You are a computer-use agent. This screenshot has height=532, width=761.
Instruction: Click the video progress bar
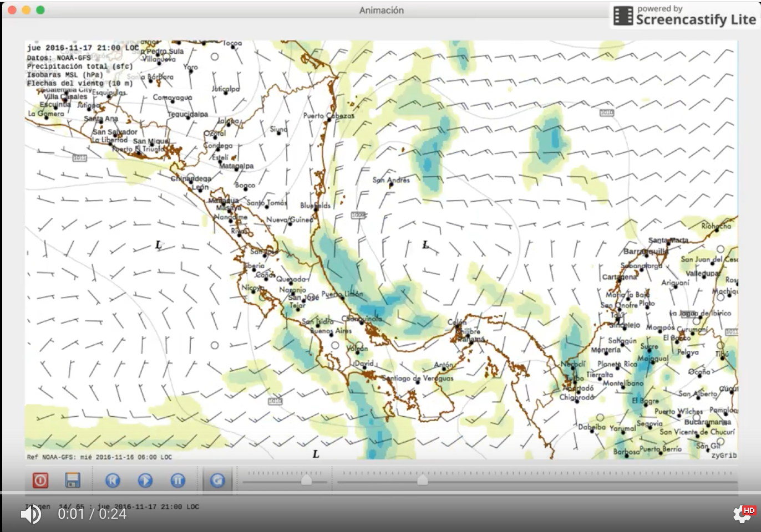380,493
